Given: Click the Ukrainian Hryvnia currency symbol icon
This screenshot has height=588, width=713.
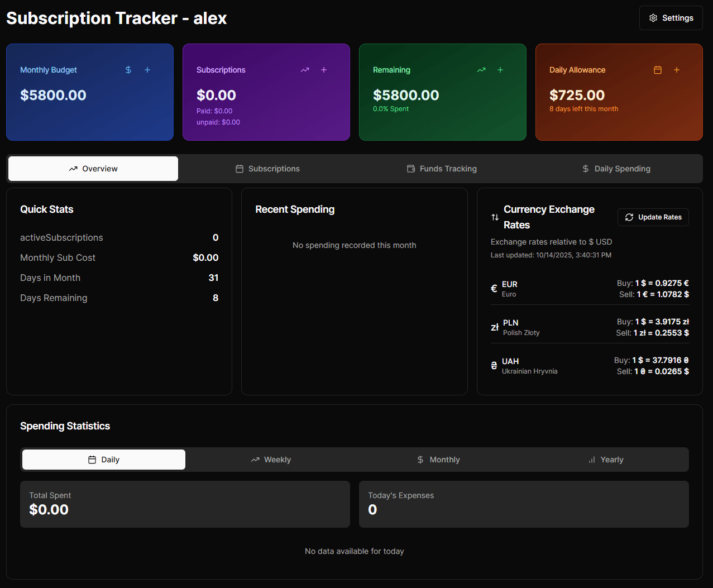Looking at the screenshot, I should [x=494, y=366].
